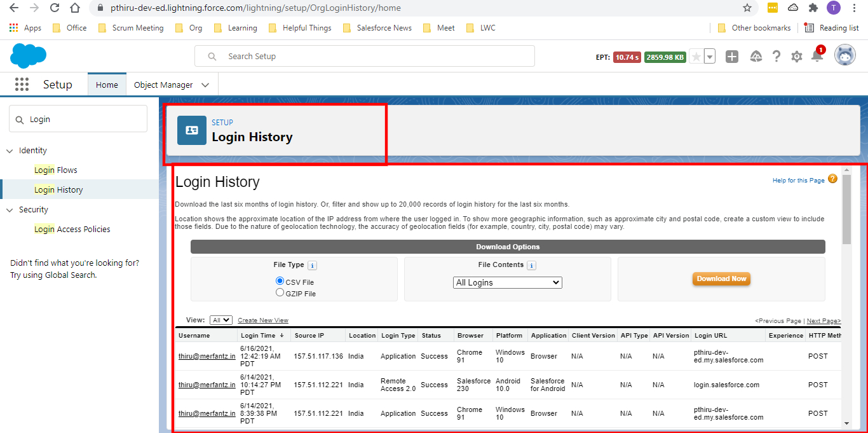Open the Trailhead astronaut avatar
Image resolution: width=868 pixels, height=433 pixels.
coord(845,56)
